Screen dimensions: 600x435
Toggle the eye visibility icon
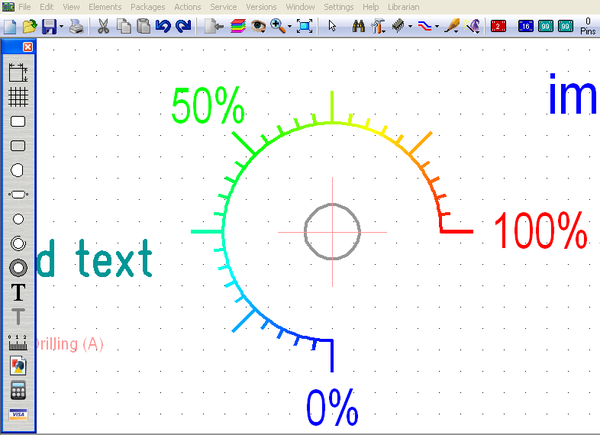[x=259, y=25]
